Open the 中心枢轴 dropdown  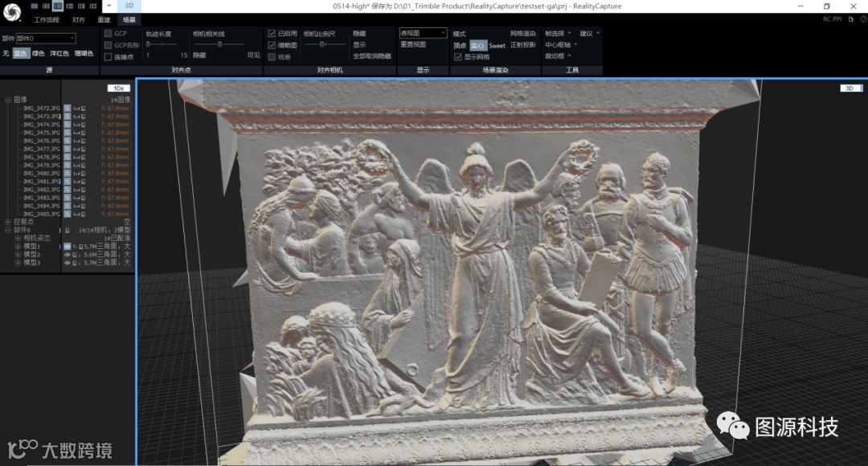pos(561,45)
